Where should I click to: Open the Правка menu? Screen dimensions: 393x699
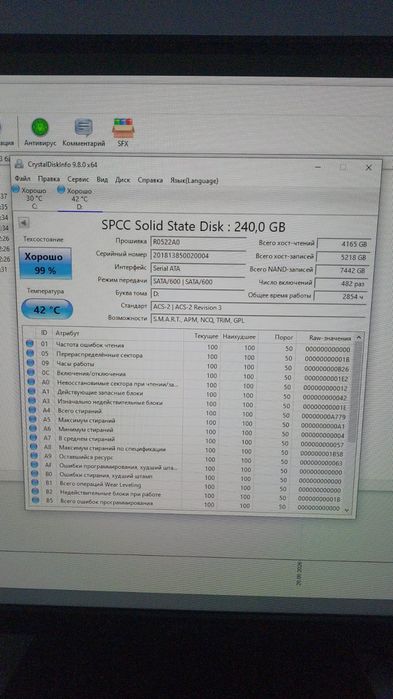49,179
